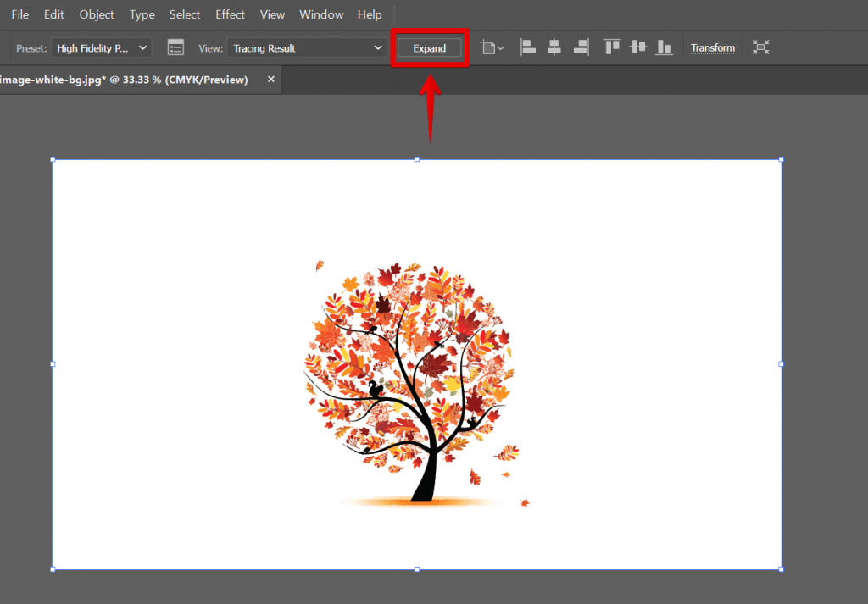Select the Crop Image icon
This screenshot has width=868, height=604.
[488, 47]
